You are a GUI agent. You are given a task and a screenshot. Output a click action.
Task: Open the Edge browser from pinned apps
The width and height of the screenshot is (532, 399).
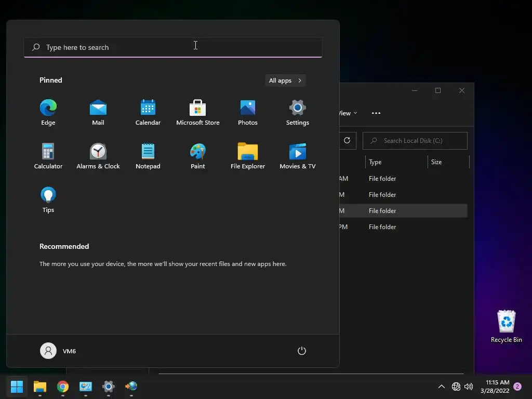click(48, 113)
